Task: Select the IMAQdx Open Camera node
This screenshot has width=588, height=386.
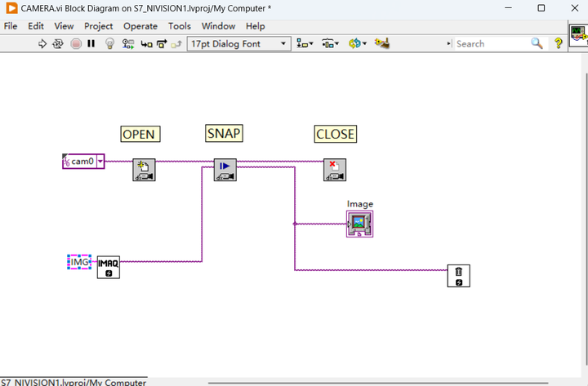Action: (x=144, y=170)
